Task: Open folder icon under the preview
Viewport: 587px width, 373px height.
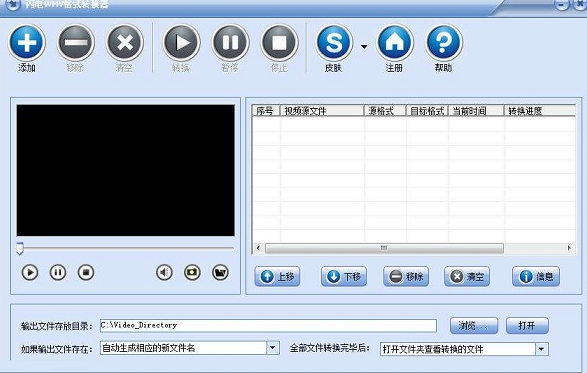Action: (x=220, y=272)
